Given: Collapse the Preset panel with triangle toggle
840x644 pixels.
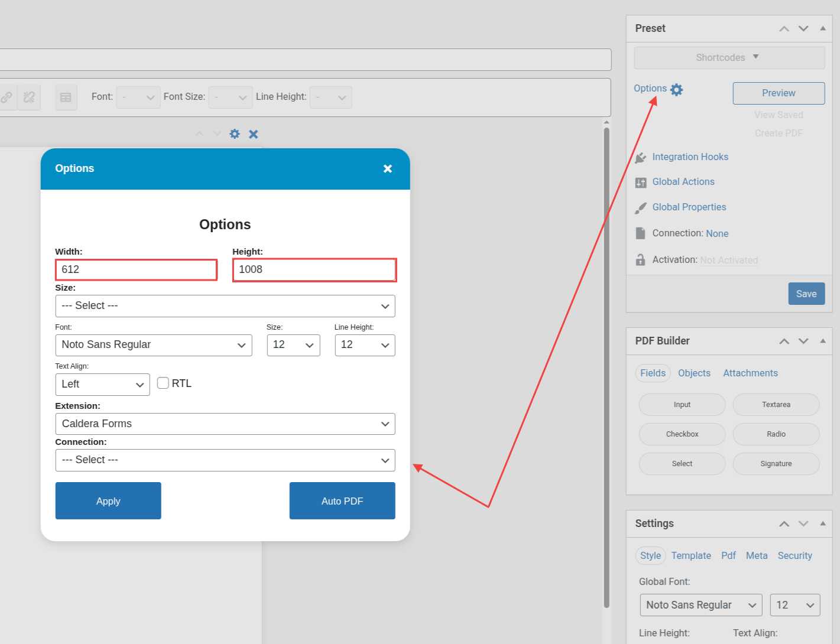Looking at the screenshot, I should (822, 28).
